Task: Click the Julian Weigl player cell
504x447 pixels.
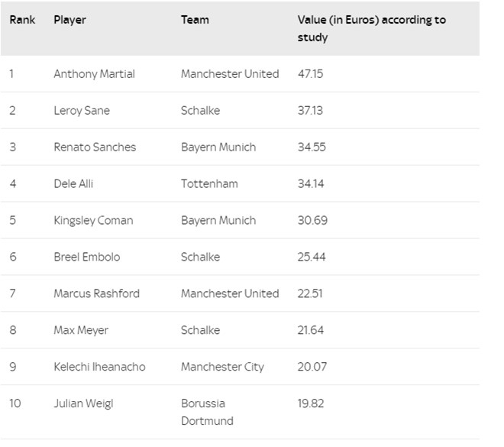Action: (83, 403)
